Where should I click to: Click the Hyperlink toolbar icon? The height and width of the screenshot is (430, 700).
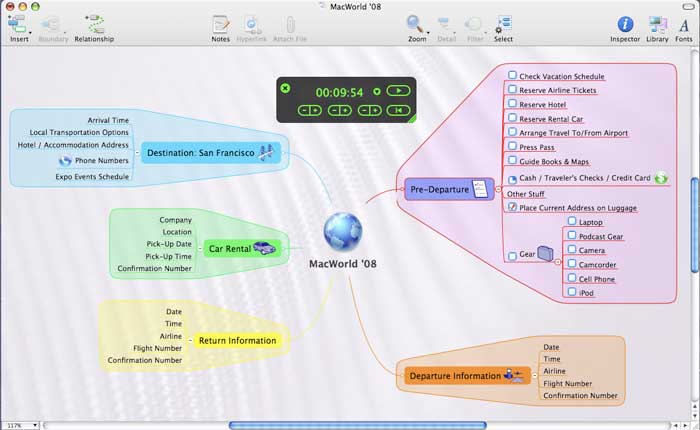point(251,25)
